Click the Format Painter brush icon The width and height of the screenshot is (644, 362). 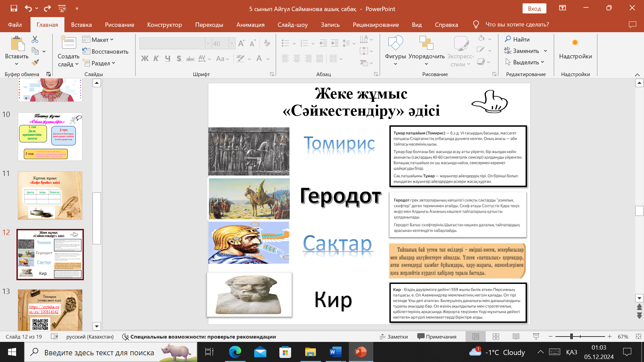point(35,63)
